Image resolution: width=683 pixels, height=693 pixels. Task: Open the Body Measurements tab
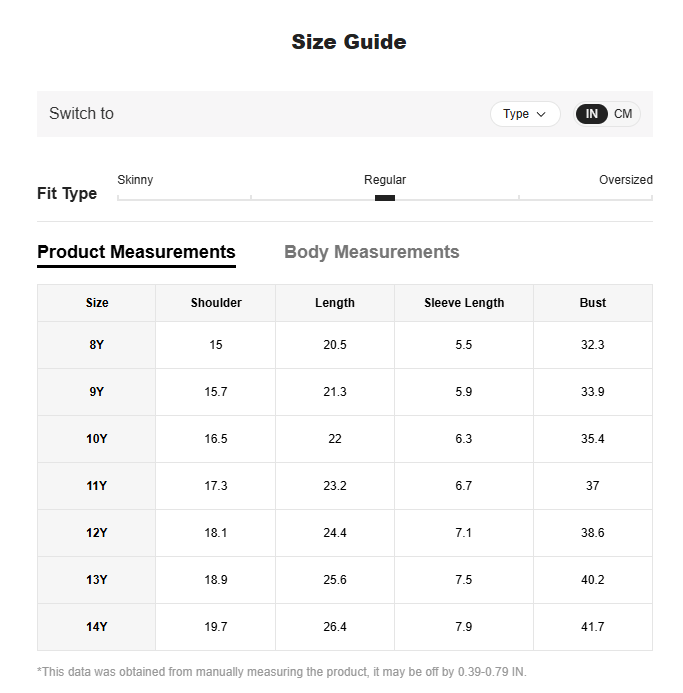372,252
